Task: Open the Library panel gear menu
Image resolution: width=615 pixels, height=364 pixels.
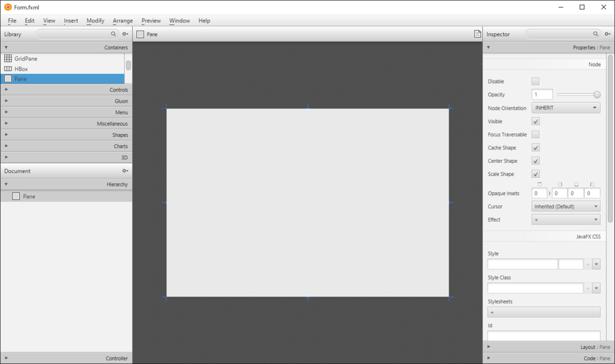Action: tap(125, 34)
